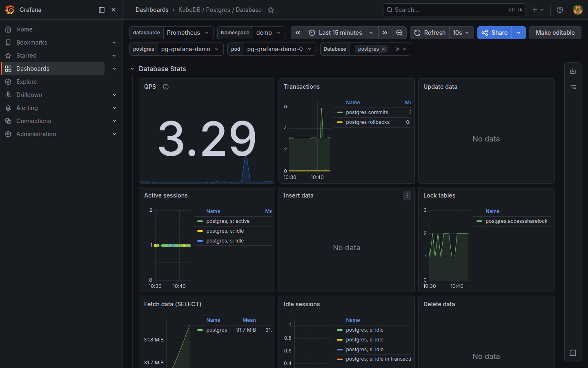Click the QPS panel info icon
The image size is (588, 368).
166,87
